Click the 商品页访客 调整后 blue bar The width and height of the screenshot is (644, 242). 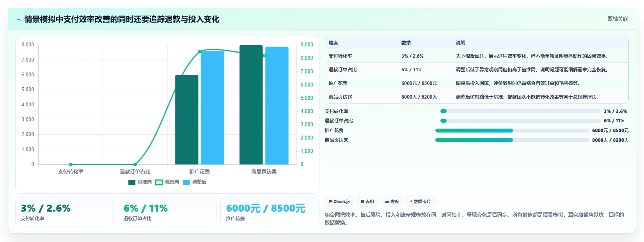pos(277,106)
